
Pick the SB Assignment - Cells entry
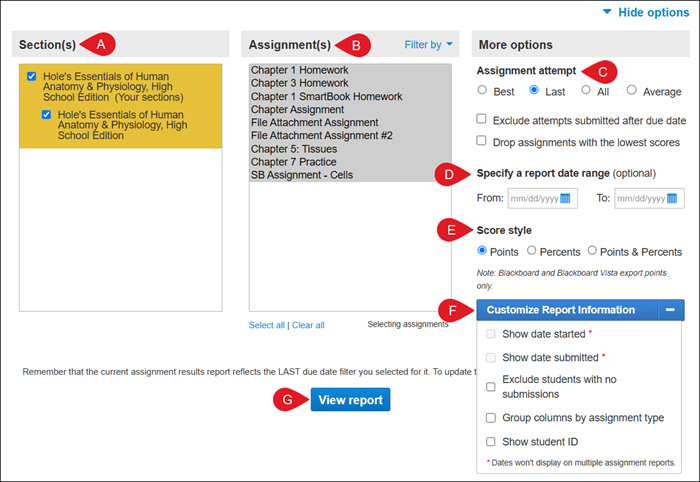coord(301,175)
